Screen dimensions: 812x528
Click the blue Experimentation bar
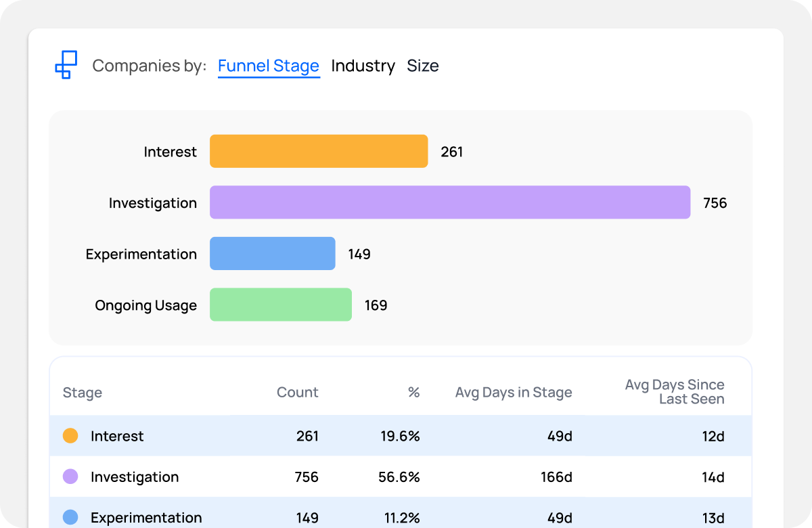(x=272, y=253)
